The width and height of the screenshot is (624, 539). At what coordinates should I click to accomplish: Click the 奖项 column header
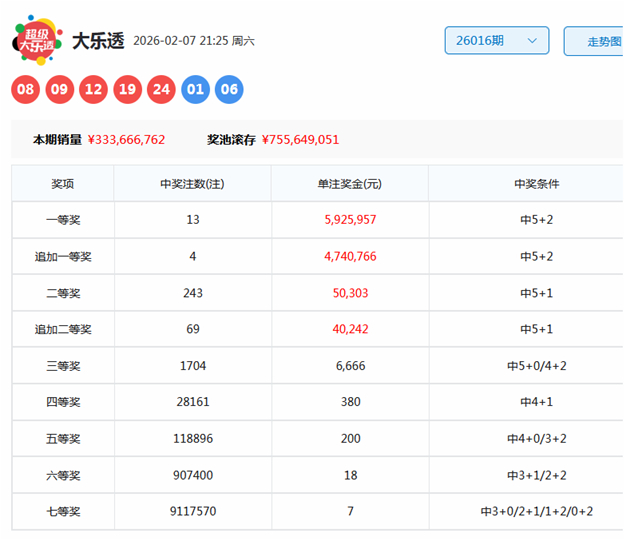(x=63, y=184)
